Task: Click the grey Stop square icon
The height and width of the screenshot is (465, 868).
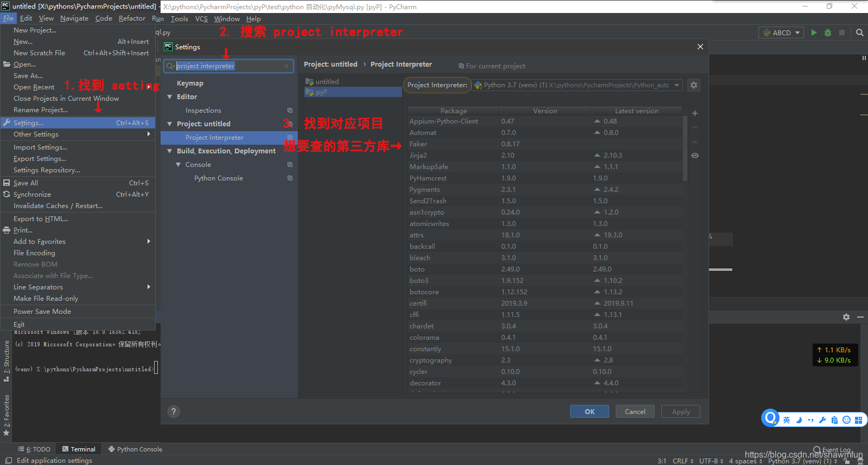Action: [x=842, y=33]
